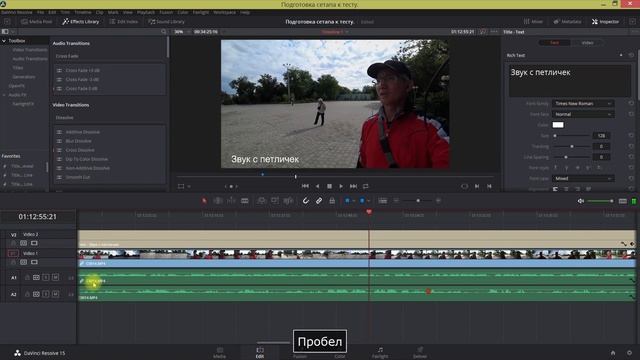
Task: Open the Metadata panel
Action: (567, 22)
